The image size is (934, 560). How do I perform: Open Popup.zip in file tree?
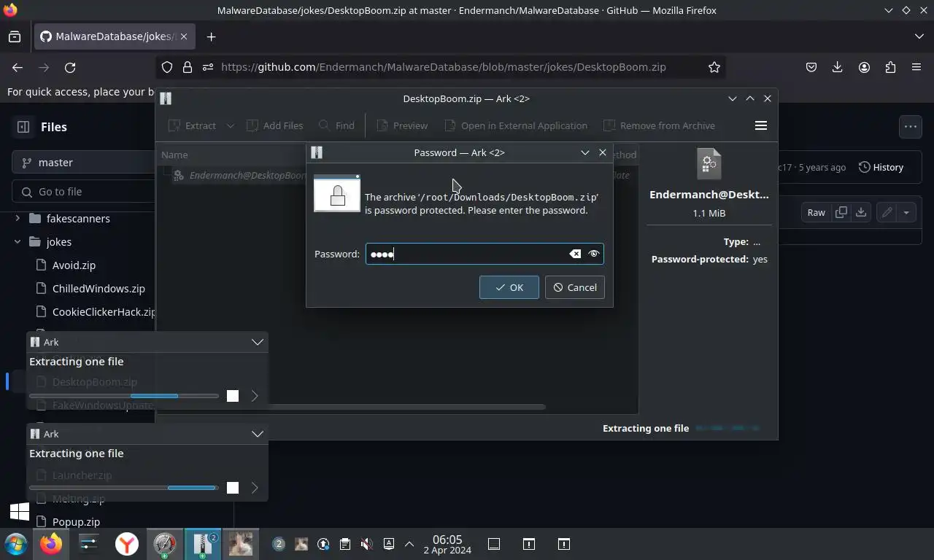point(76,522)
